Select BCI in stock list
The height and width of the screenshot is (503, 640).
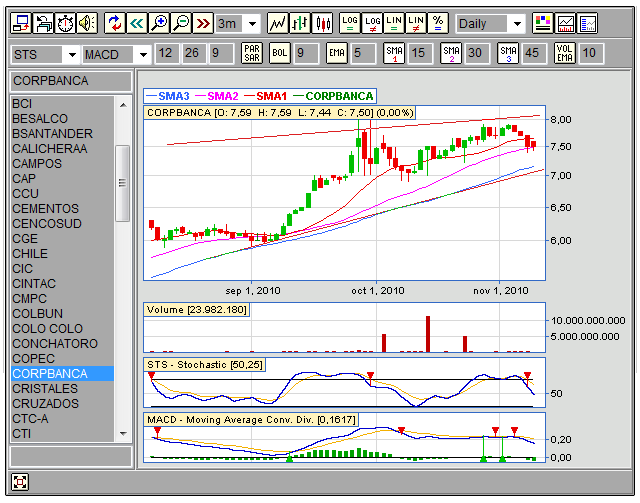click(62, 104)
